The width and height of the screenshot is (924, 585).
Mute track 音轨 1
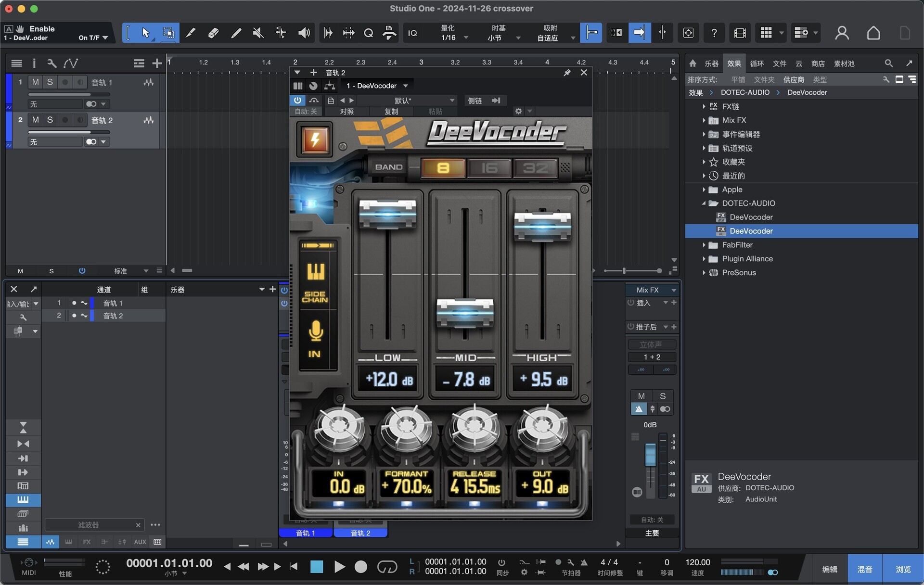tap(35, 82)
